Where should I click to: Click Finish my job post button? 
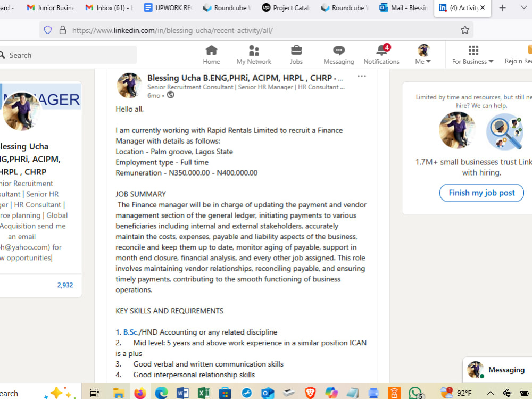point(481,193)
